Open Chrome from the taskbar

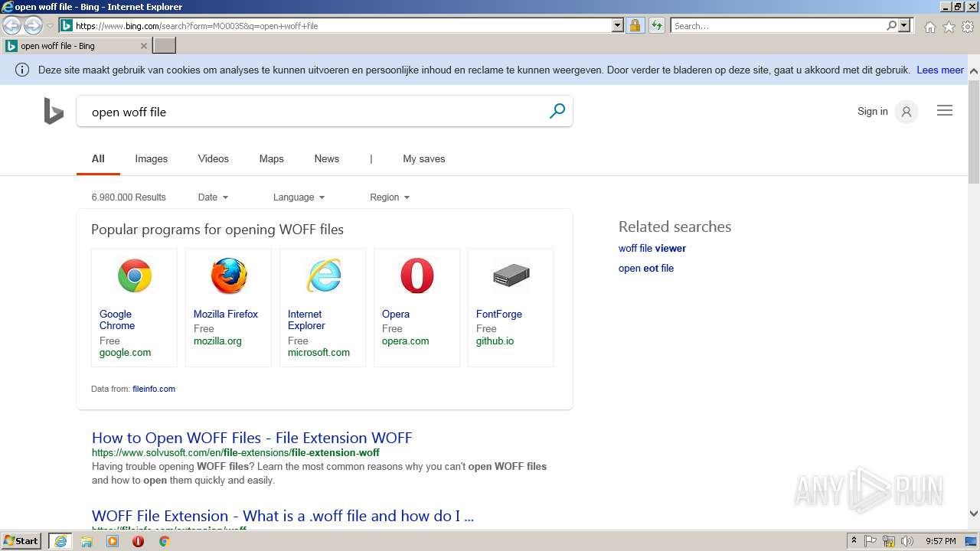(164, 541)
